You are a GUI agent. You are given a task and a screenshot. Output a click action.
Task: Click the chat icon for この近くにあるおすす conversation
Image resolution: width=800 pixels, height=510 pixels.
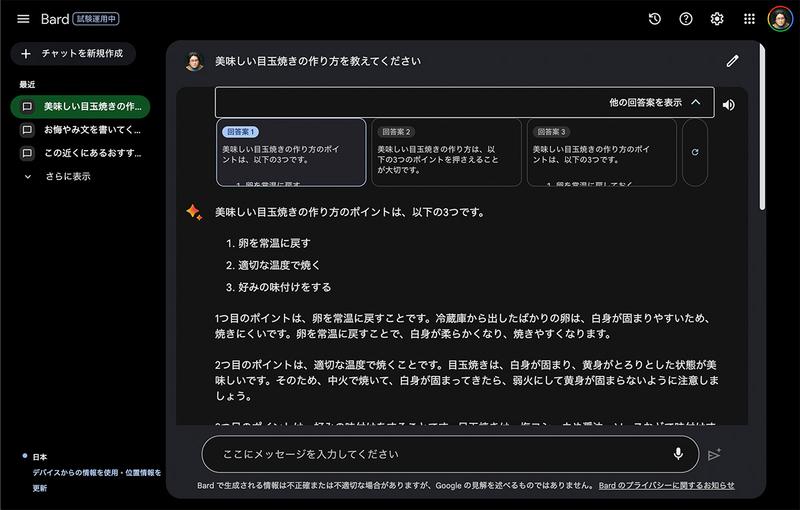coord(27,152)
